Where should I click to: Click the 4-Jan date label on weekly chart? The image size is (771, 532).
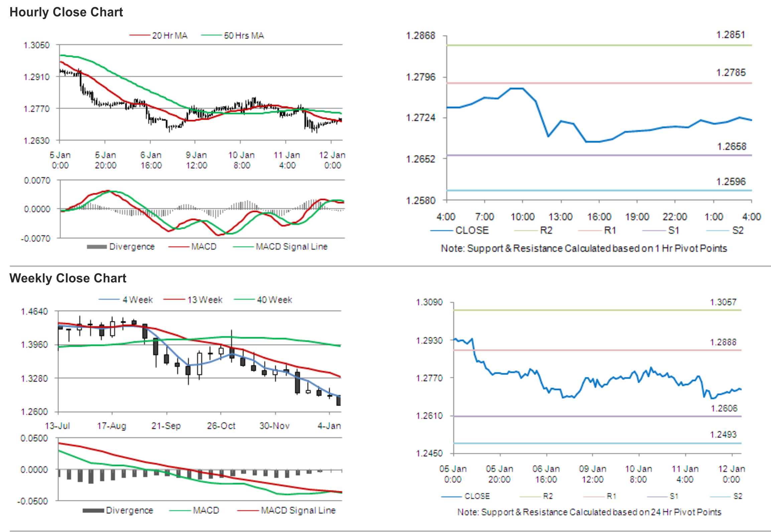pyautogui.click(x=329, y=426)
